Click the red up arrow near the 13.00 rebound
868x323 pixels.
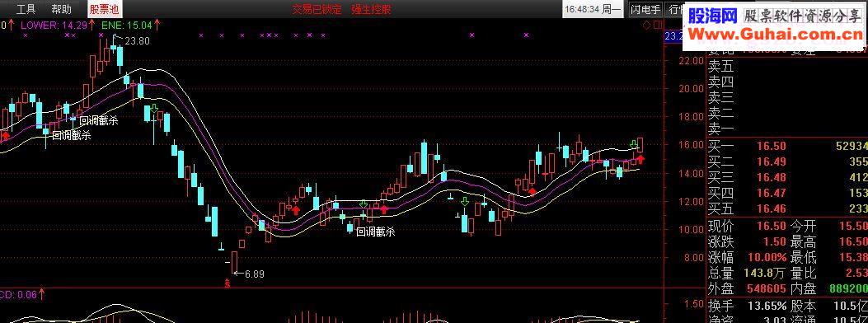(x=532, y=191)
